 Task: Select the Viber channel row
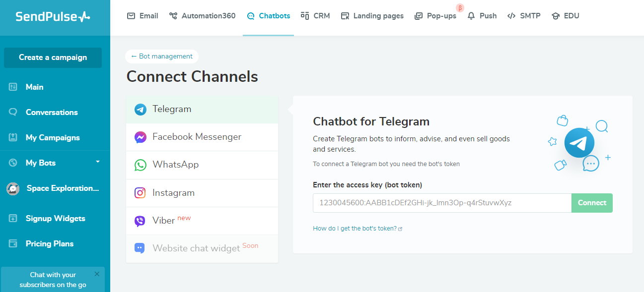[202, 221]
